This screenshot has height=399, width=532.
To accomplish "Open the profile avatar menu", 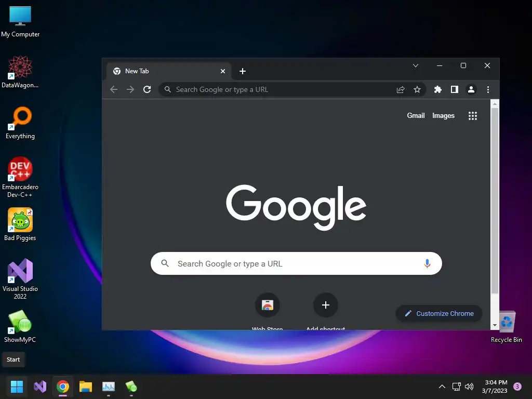I will (471, 89).
